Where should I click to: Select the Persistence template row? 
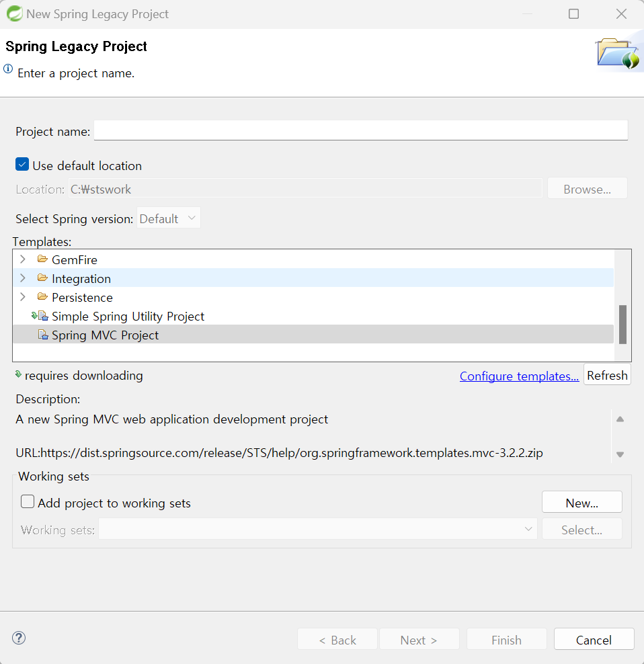tap(313, 297)
